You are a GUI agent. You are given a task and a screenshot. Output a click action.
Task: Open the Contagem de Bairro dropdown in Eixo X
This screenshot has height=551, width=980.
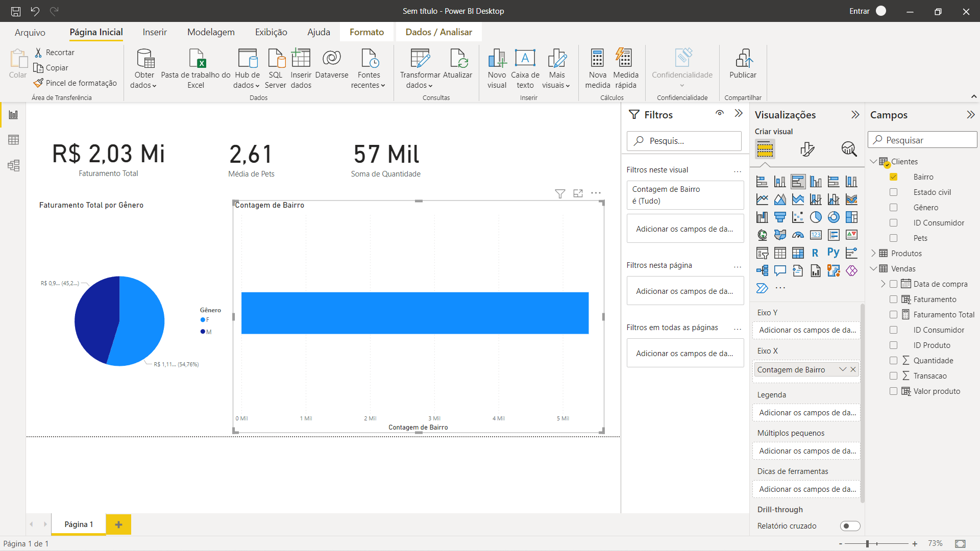[842, 369]
